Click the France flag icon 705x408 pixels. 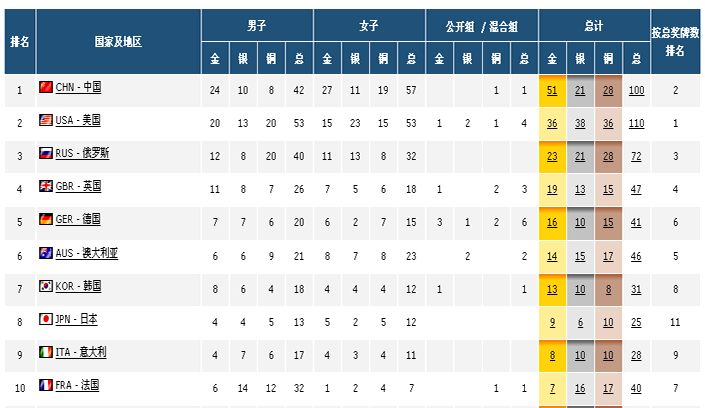[45, 385]
